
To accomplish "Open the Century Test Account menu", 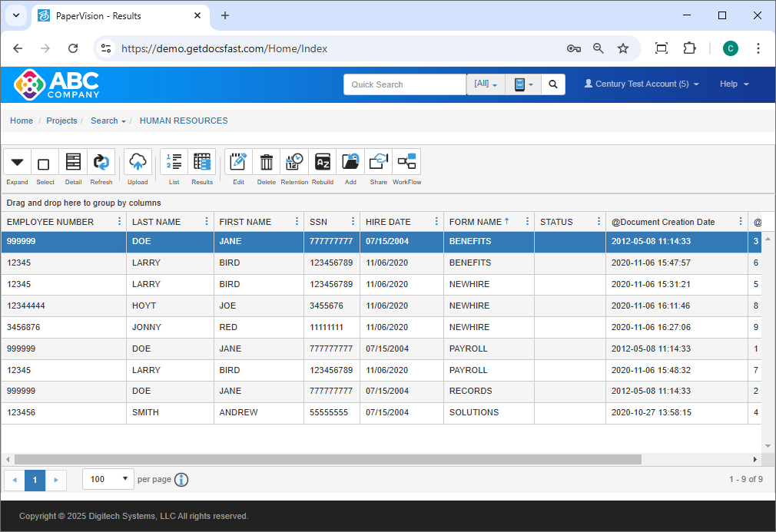I will point(642,84).
